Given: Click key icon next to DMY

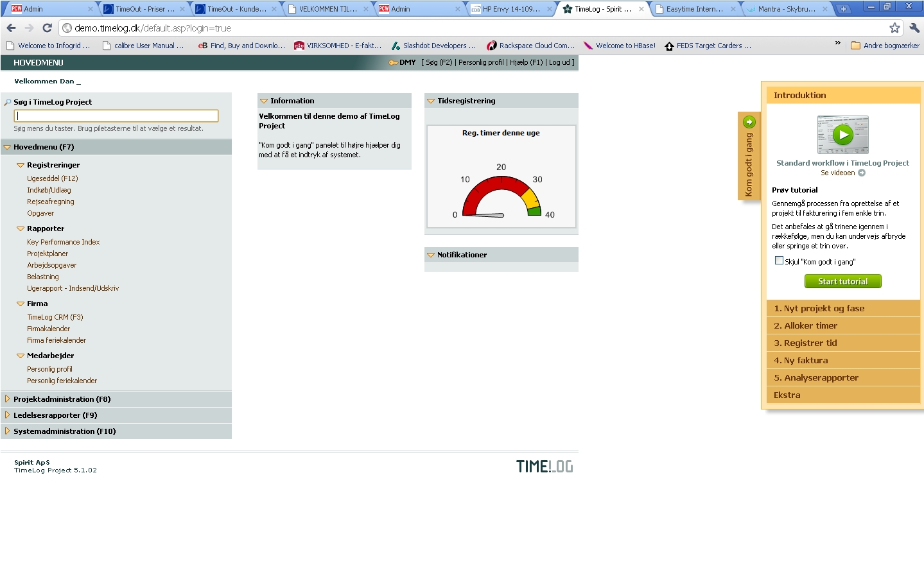Looking at the screenshot, I should [x=393, y=62].
